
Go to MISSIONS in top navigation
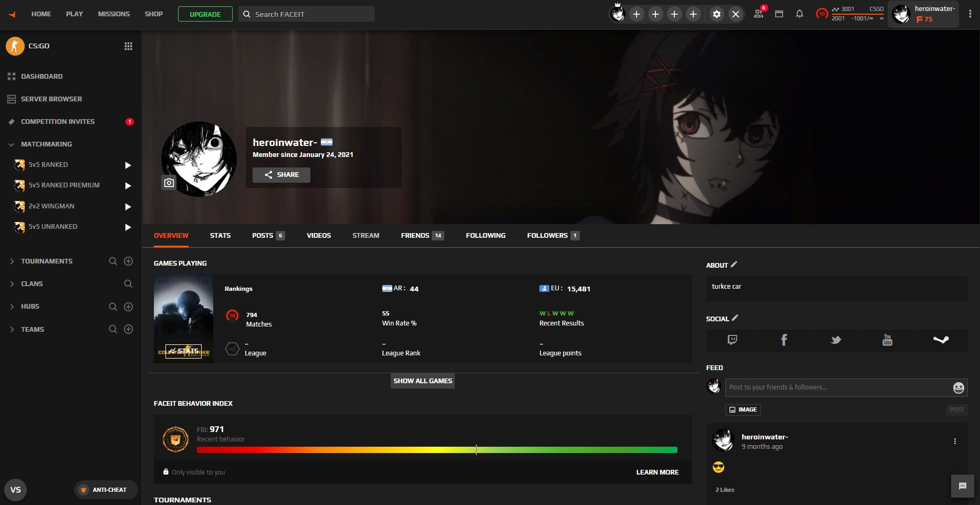(x=113, y=14)
